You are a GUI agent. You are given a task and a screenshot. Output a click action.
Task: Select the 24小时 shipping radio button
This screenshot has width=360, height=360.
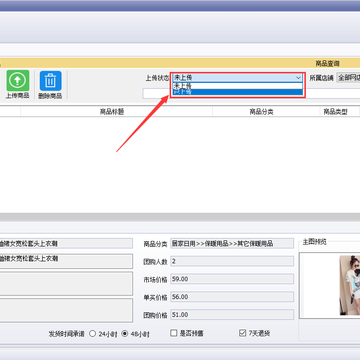pyautogui.click(x=93, y=334)
